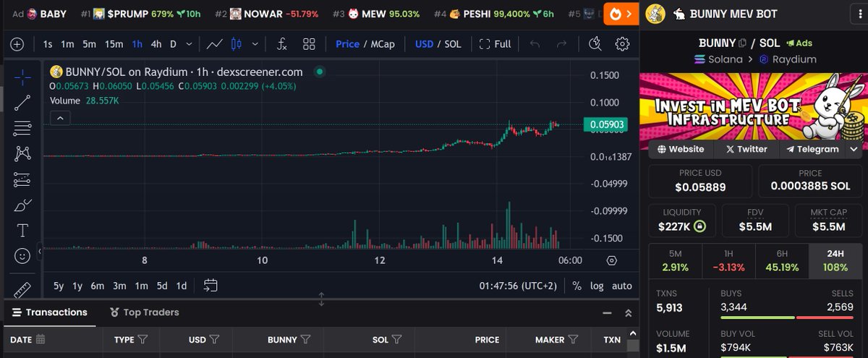Toggle Full screen chart mode
Image resolution: width=868 pixels, height=358 pixels.
point(495,44)
